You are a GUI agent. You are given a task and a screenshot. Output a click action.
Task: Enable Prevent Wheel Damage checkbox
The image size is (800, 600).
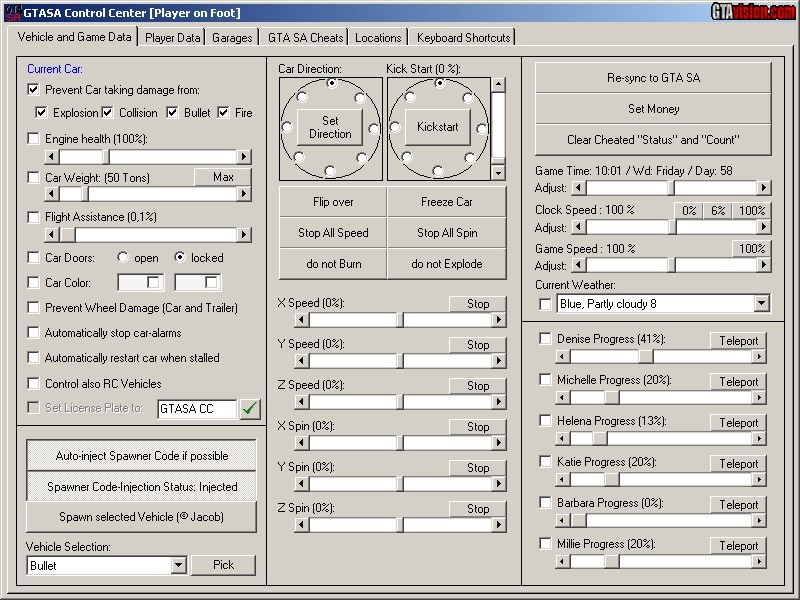point(34,308)
